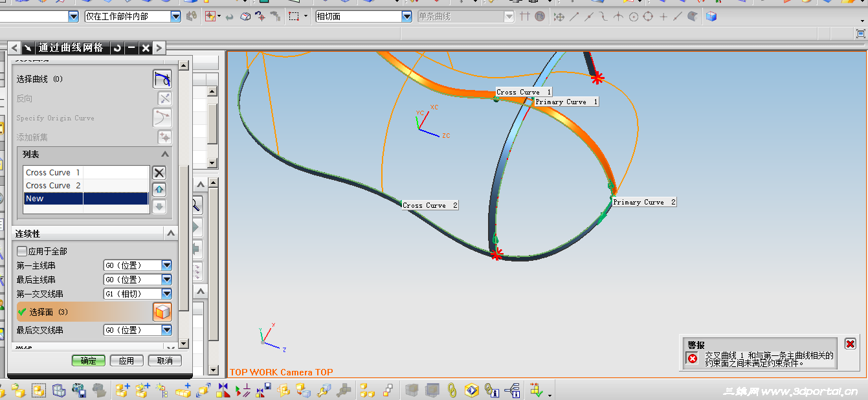868x400 pixels.
Task: Click the exploded views icon in bottom toolbar
Action: [x=368, y=390]
